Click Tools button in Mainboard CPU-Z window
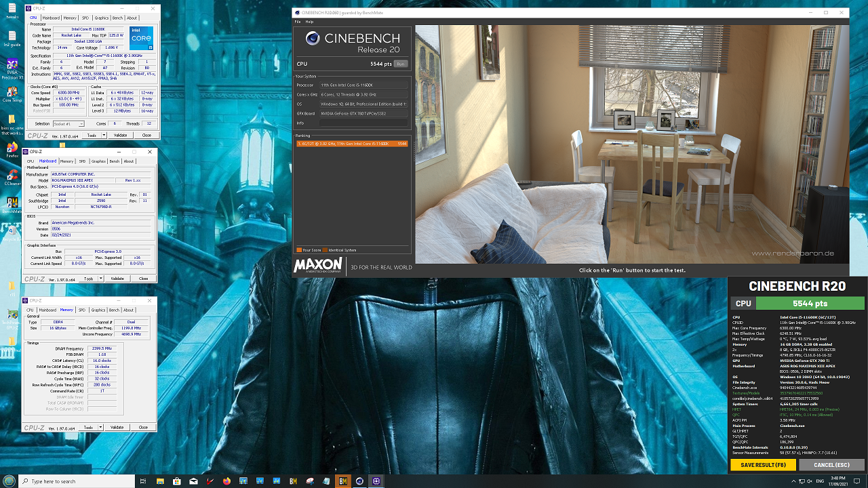The width and height of the screenshot is (868, 488). 88,279
